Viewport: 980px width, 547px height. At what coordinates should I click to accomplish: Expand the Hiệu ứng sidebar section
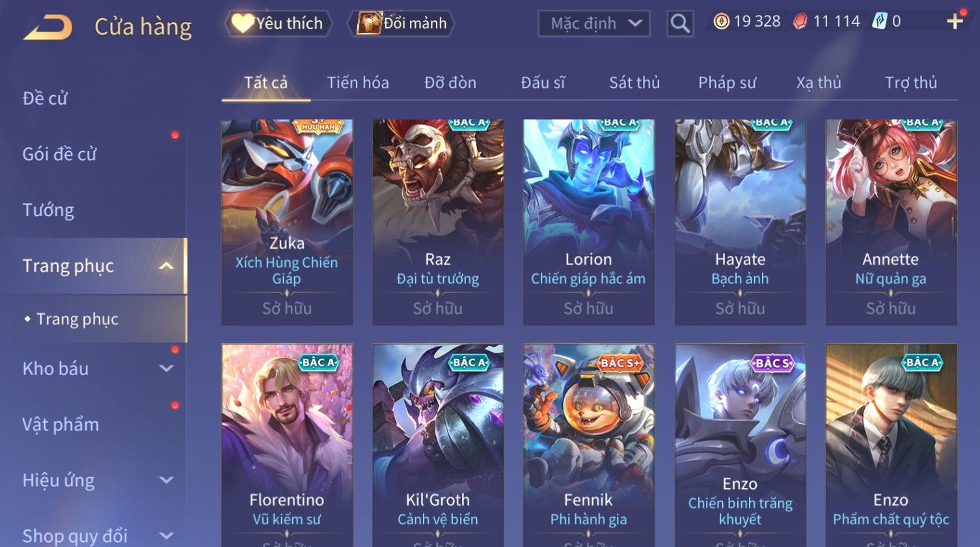167,481
